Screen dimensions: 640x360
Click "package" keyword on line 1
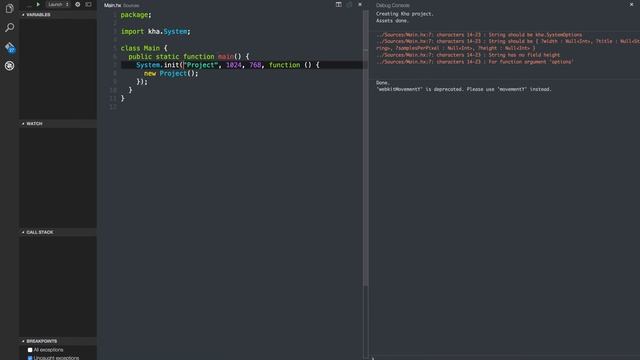[134, 15]
